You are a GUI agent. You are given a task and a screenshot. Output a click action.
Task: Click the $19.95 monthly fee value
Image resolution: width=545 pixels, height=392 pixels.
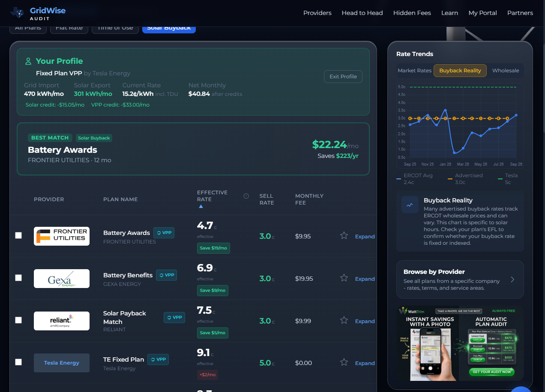304,279
